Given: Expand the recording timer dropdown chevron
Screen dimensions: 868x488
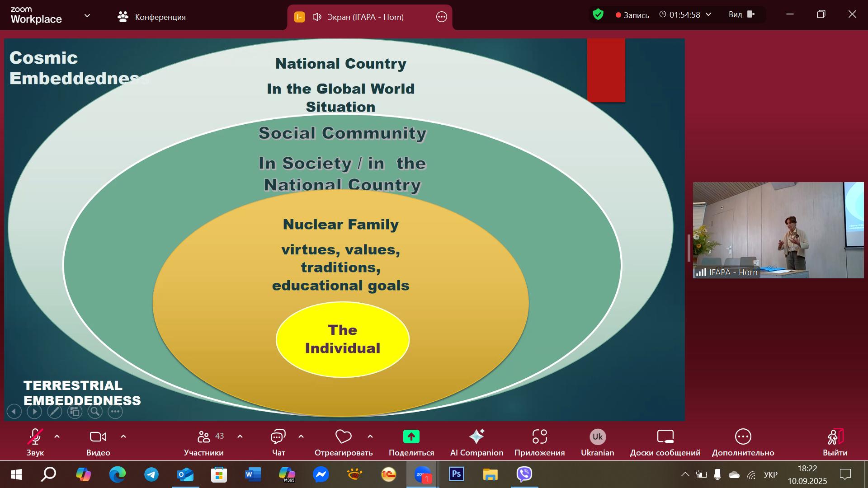Looking at the screenshot, I should click(708, 14).
